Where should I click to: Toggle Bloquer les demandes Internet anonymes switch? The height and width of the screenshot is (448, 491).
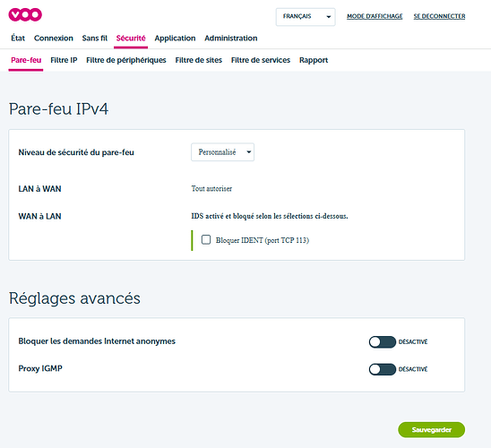pos(382,342)
